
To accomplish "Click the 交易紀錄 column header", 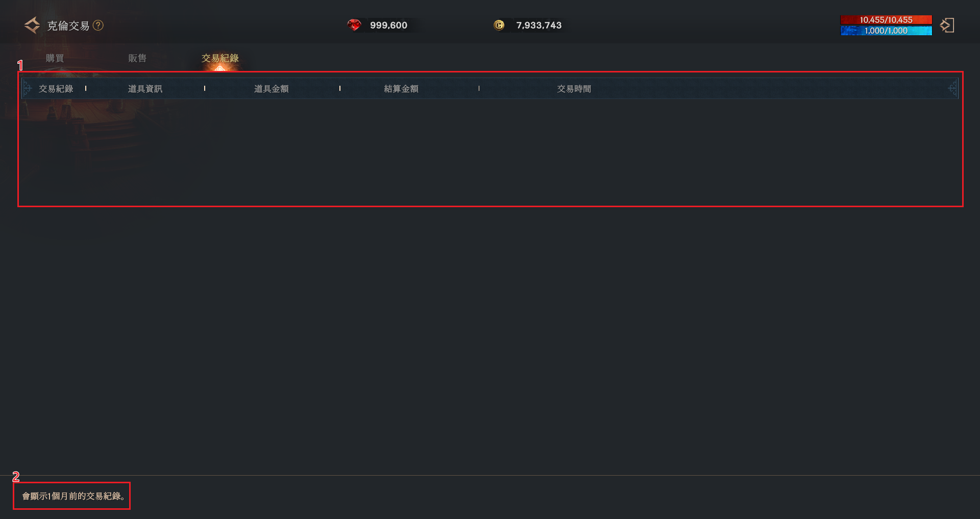I will pyautogui.click(x=56, y=89).
